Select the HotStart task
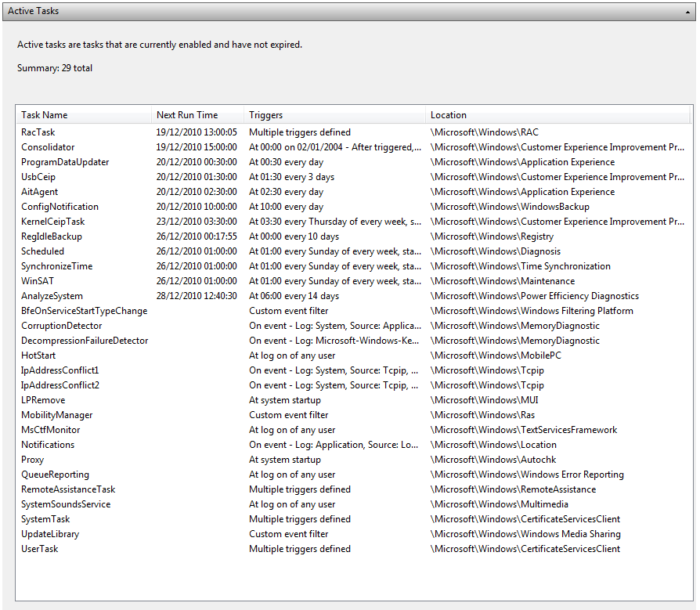Screen dimensions: 700x610 click(x=354, y=356)
